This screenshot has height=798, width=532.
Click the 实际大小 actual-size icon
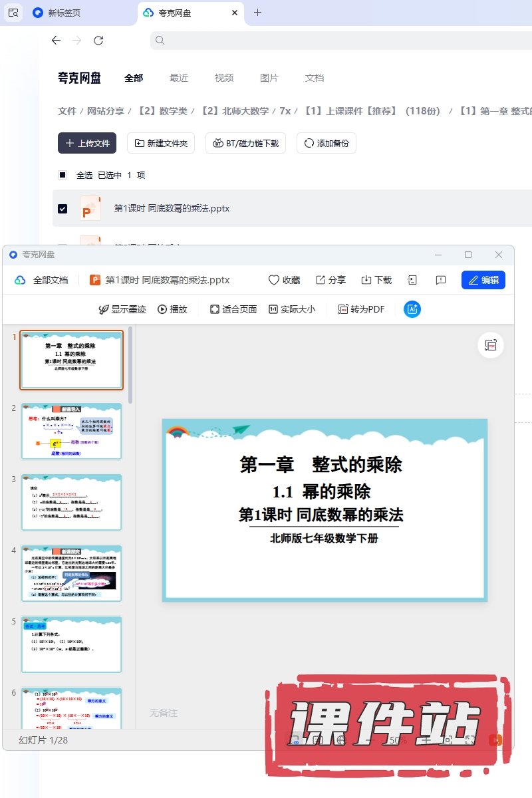click(273, 309)
